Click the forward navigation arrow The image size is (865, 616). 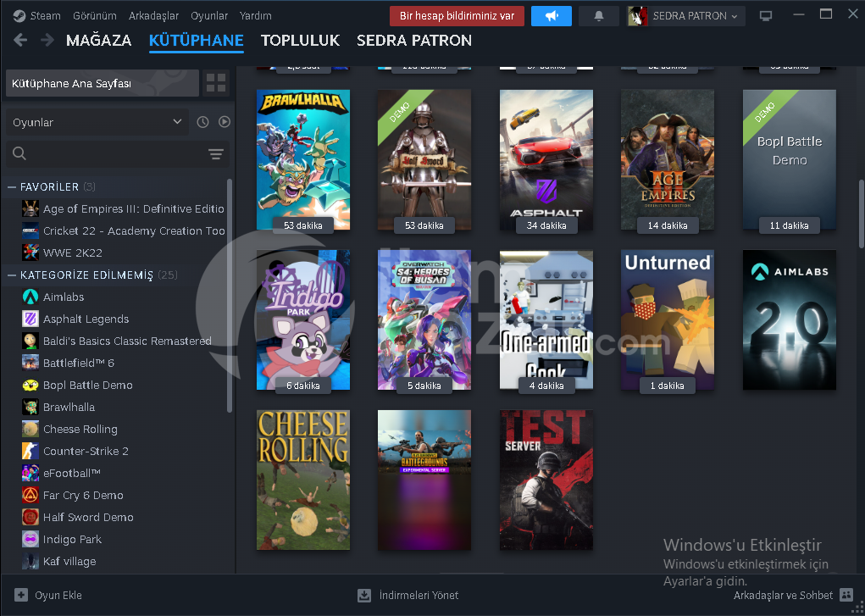tap(47, 40)
